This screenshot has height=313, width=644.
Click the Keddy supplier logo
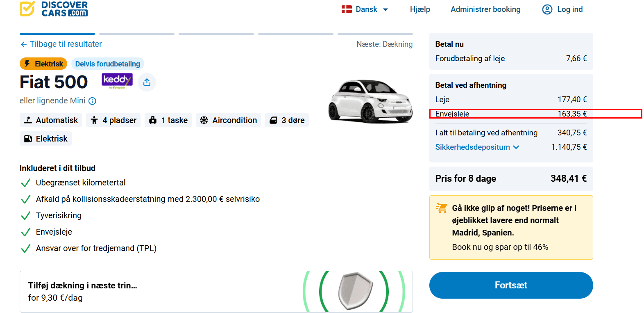pos(117,81)
